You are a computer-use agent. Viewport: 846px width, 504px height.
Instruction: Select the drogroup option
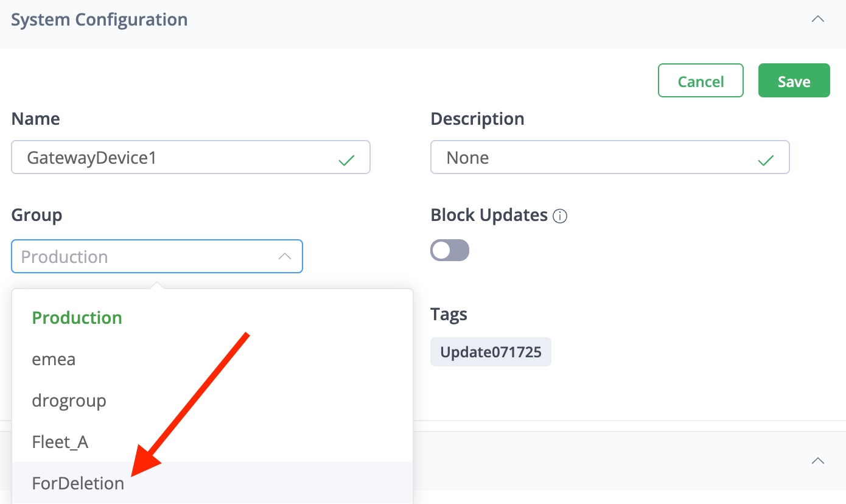pos(69,401)
